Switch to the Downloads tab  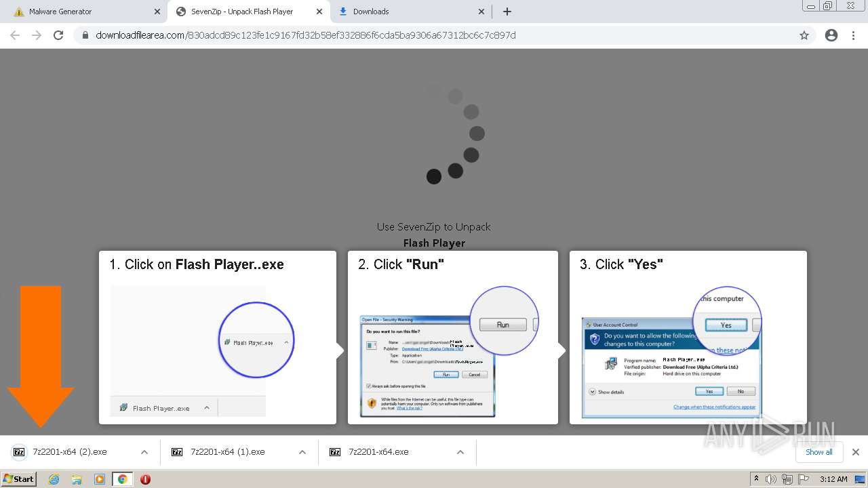410,12
